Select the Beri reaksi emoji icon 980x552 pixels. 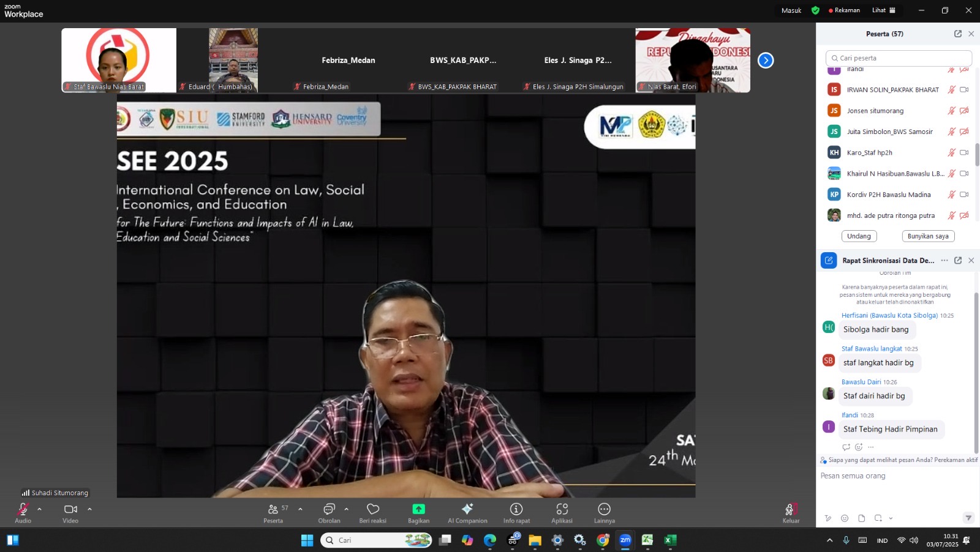click(x=373, y=509)
